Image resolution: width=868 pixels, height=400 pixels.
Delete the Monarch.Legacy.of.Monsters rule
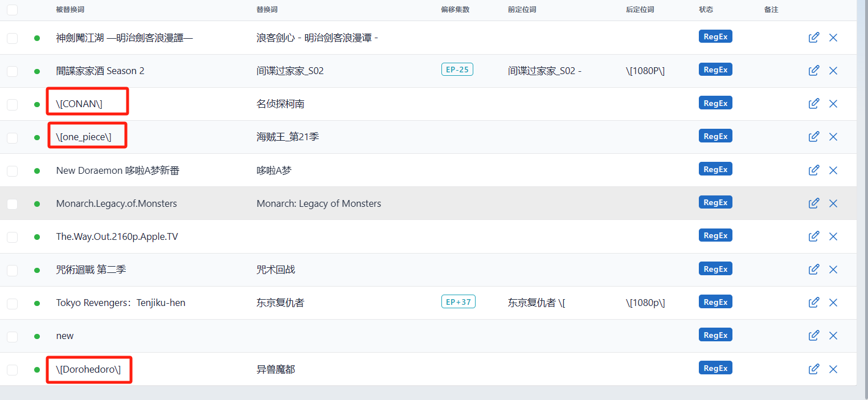click(x=833, y=203)
